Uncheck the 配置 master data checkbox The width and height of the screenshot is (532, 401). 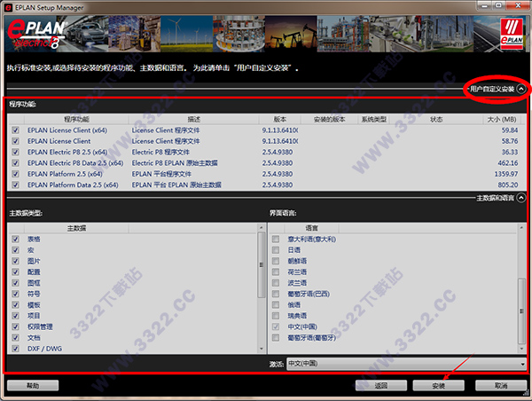coord(15,272)
